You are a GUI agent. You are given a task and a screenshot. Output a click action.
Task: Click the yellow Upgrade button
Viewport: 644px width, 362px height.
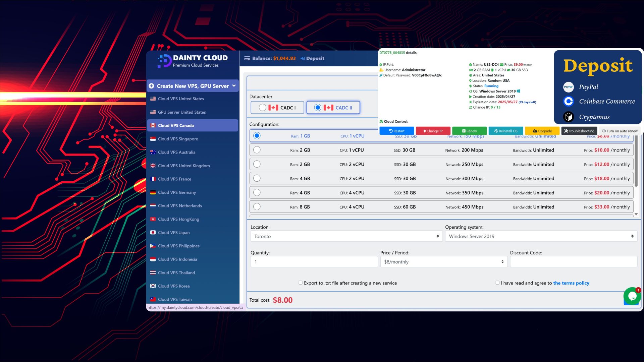542,131
